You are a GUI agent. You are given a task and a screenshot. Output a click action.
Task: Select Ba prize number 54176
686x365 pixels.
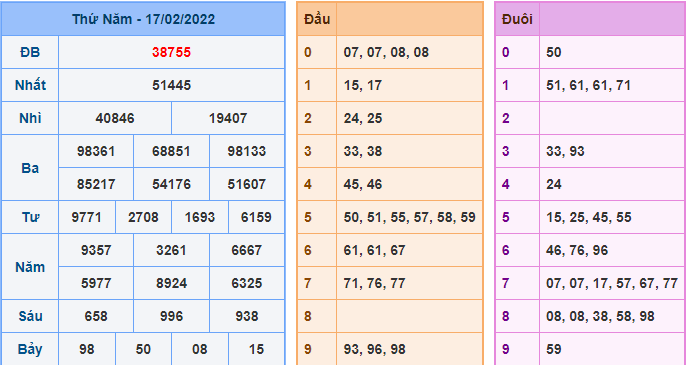click(x=172, y=184)
